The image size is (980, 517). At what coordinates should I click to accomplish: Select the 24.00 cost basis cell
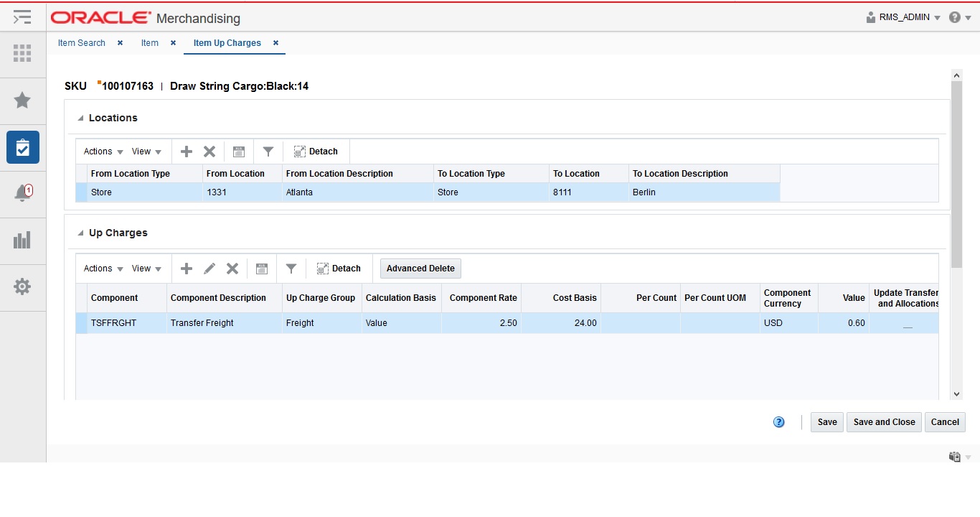click(x=561, y=323)
